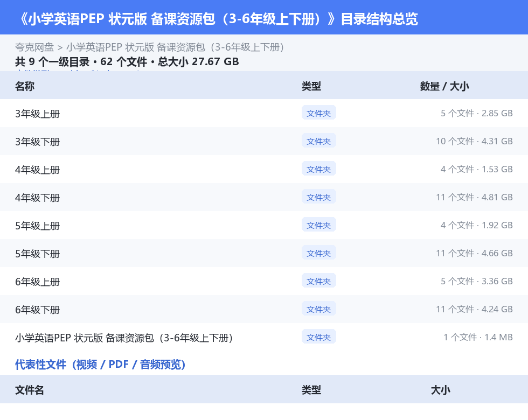The width and height of the screenshot is (528, 420).
Task: Click the value 11 个文件 · 4.81 GB
Action: click(474, 197)
